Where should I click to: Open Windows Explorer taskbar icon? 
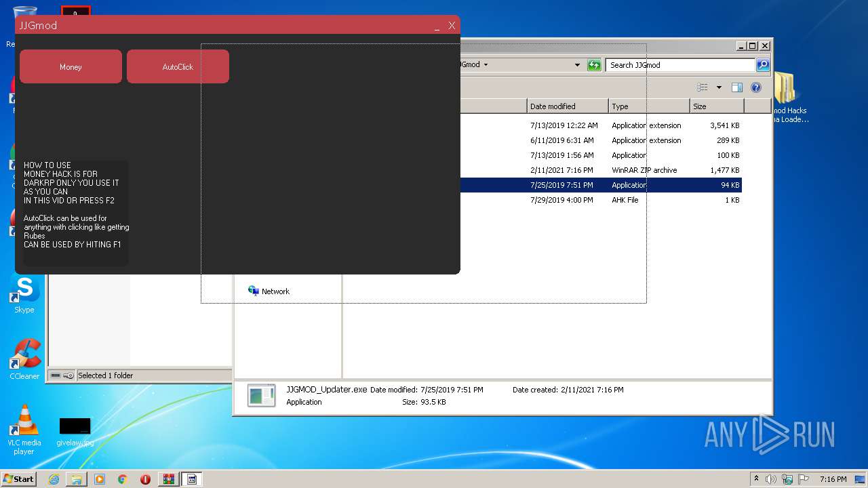pos(77,479)
